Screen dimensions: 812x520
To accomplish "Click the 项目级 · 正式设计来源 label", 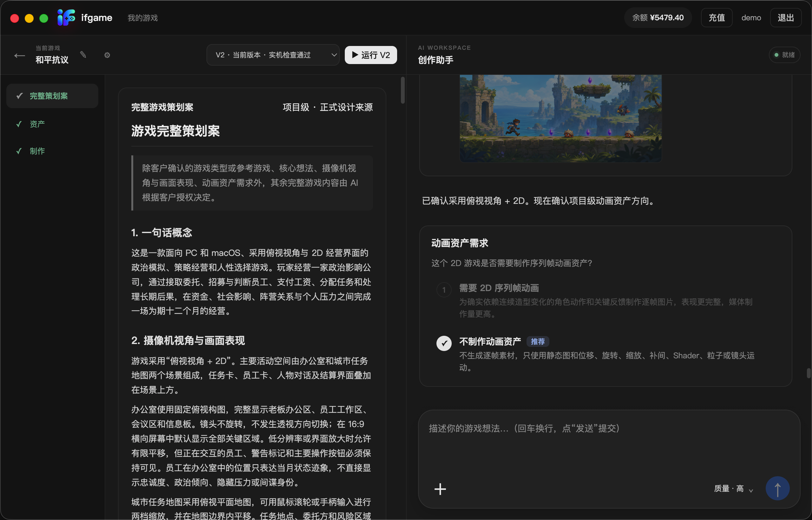I will [327, 107].
